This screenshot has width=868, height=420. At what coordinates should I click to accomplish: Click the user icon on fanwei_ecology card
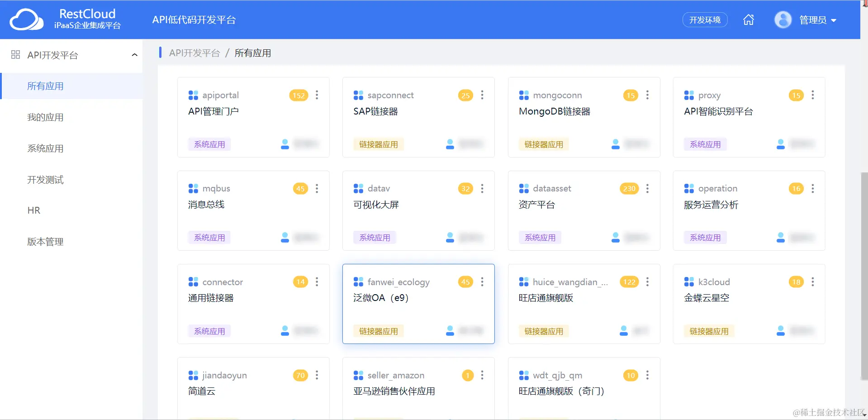pos(450,331)
